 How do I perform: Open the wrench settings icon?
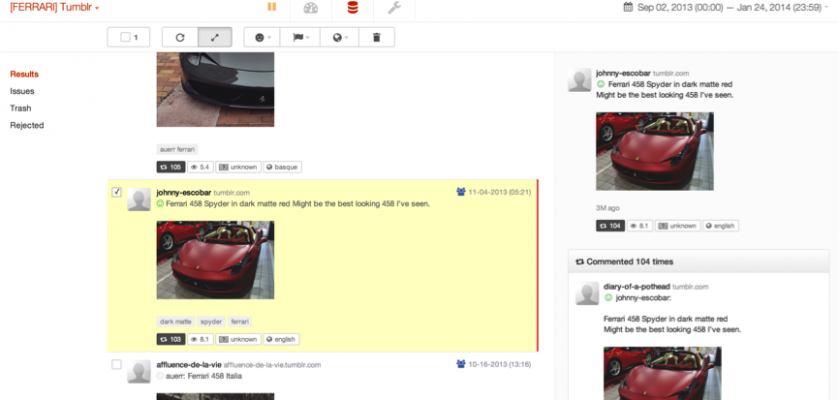point(393,8)
